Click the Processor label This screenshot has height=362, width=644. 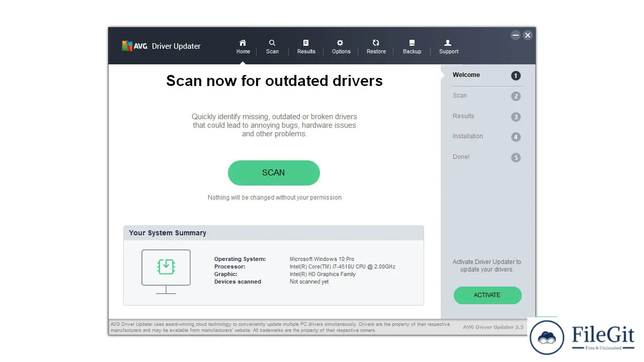(230, 266)
